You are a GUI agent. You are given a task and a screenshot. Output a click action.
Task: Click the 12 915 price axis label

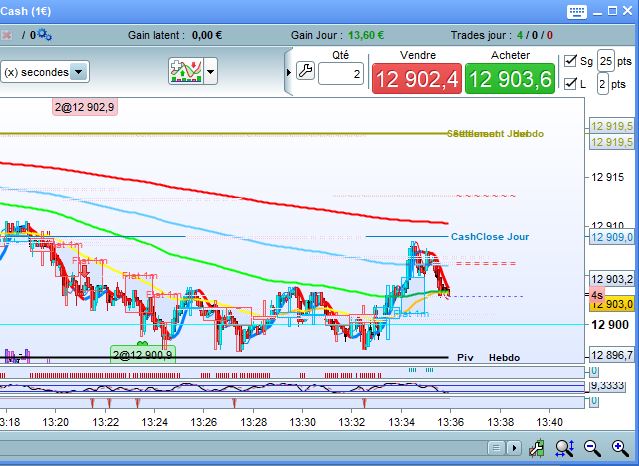[x=608, y=177]
